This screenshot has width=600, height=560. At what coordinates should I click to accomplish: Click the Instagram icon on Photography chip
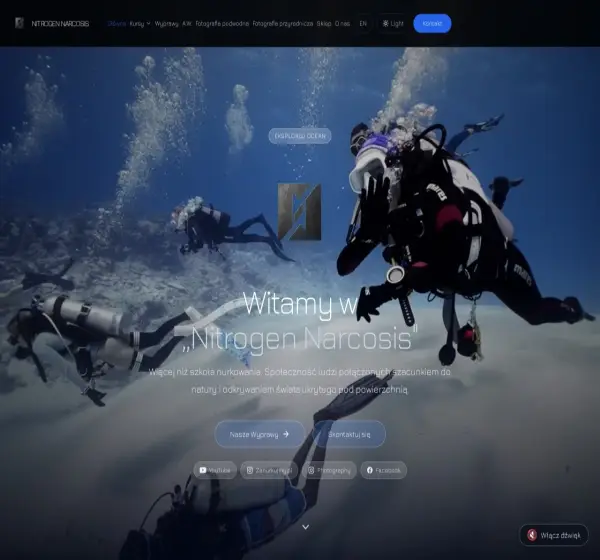(311, 470)
